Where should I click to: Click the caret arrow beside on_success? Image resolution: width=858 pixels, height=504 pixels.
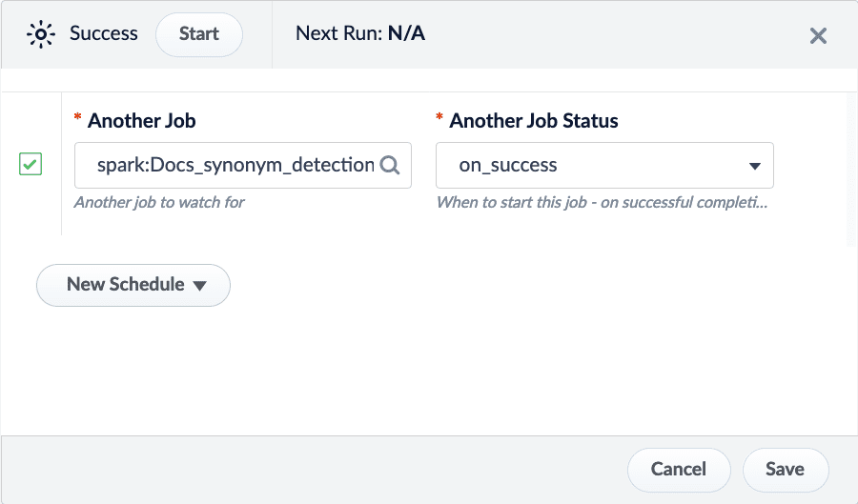pos(754,166)
